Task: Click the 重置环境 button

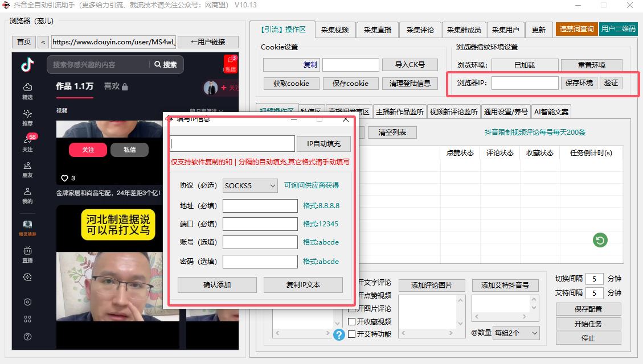Action: tap(592, 65)
